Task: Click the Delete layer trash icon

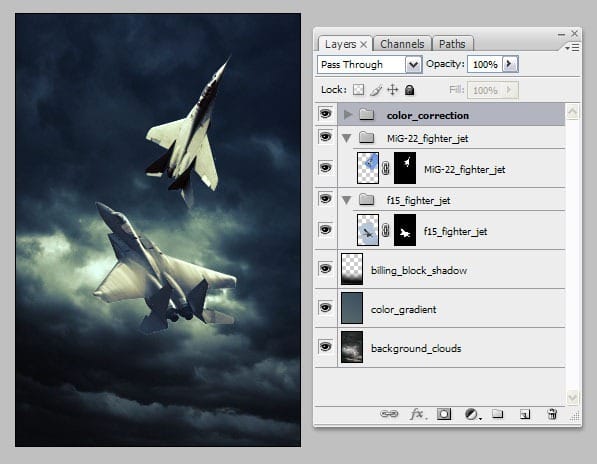Action: 552,414
